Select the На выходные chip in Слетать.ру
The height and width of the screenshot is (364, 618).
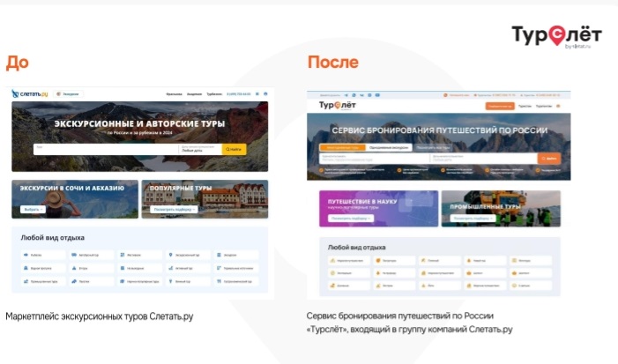[x=139, y=268]
